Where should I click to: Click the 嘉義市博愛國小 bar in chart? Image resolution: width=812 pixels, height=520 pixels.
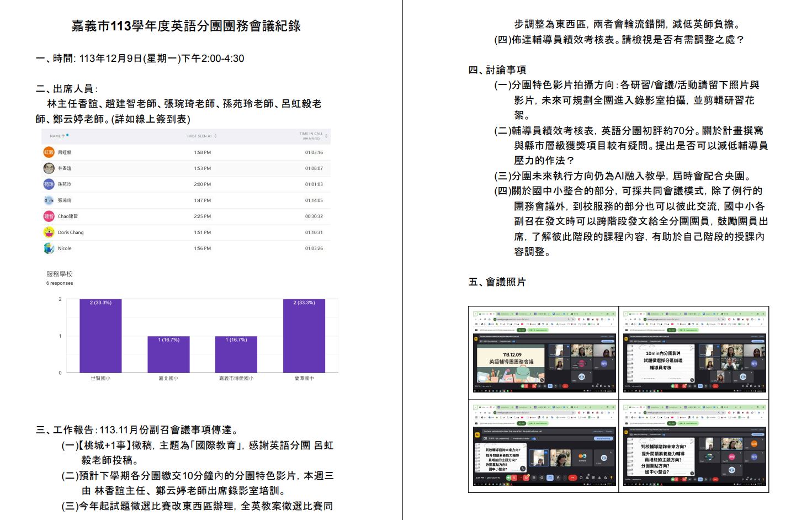click(236, 354)
